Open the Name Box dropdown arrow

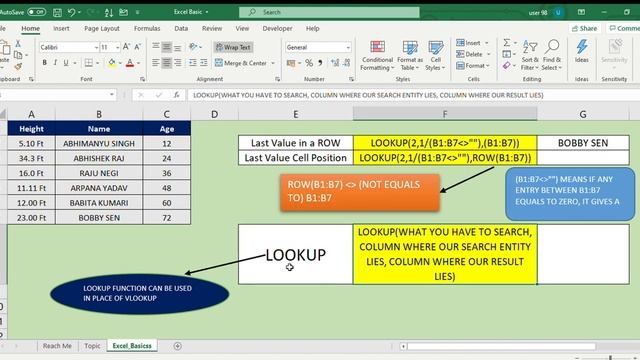(111, 95)
